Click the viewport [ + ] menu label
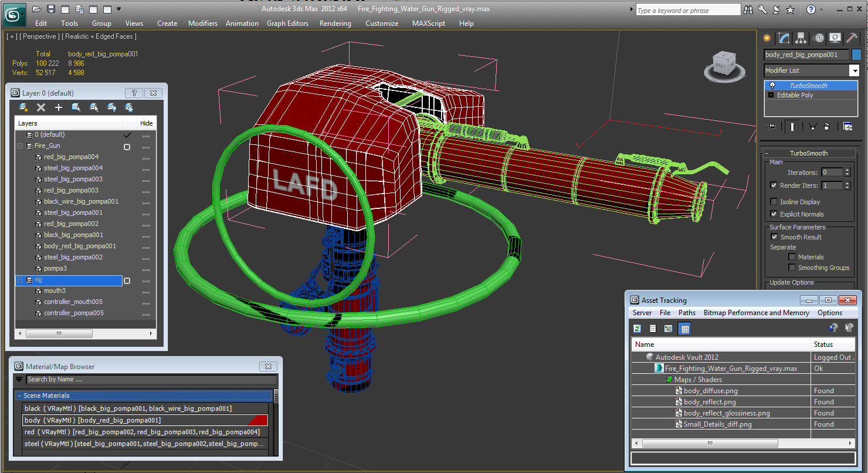The height and width of the screenshot is (473, 868). (x=12, y=36)
